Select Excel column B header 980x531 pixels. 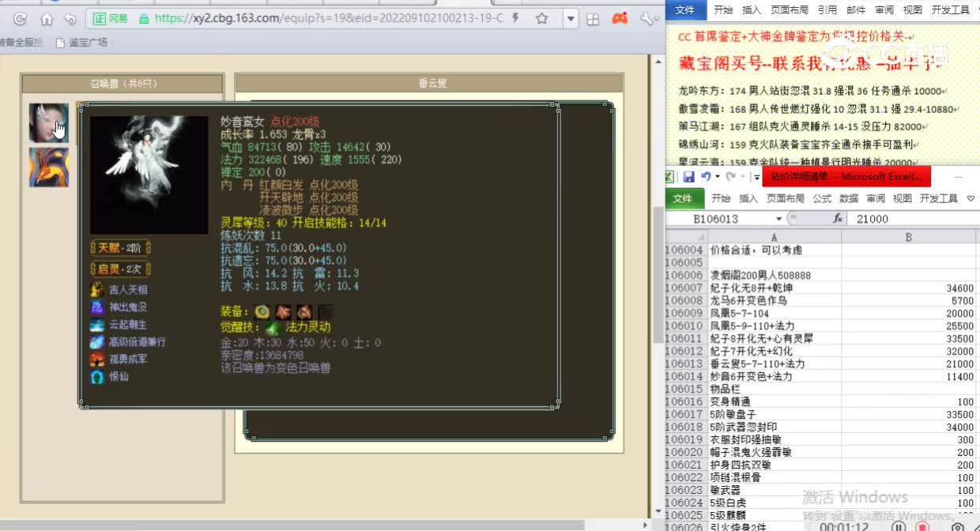click(909, 237)
